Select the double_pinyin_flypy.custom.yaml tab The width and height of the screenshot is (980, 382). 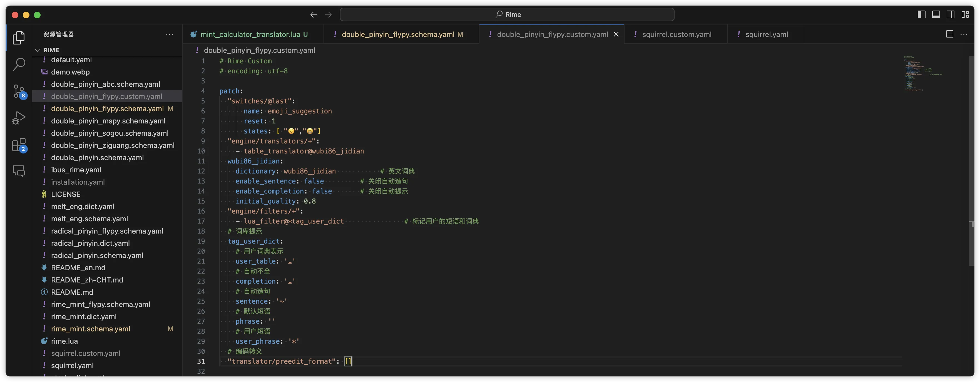(552, 34)
